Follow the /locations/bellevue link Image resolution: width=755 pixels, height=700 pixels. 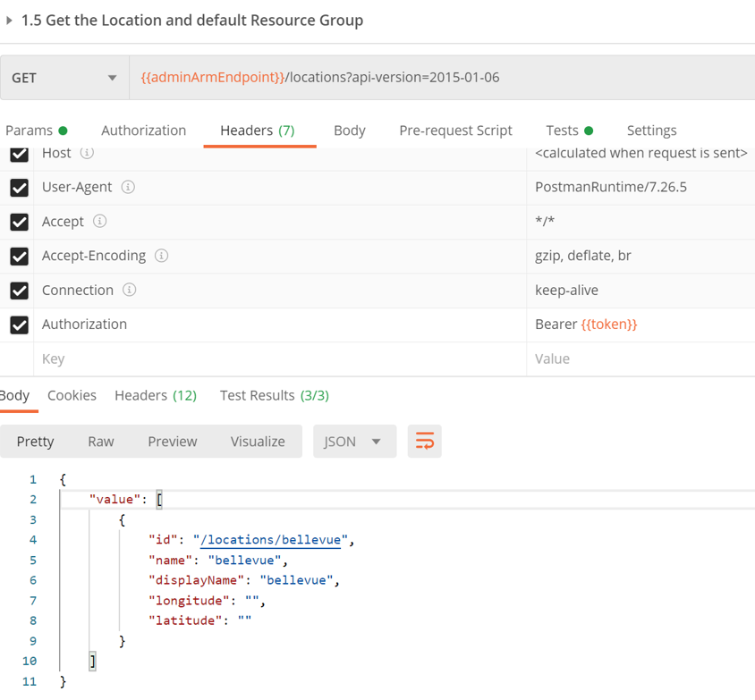coord(271,540)
